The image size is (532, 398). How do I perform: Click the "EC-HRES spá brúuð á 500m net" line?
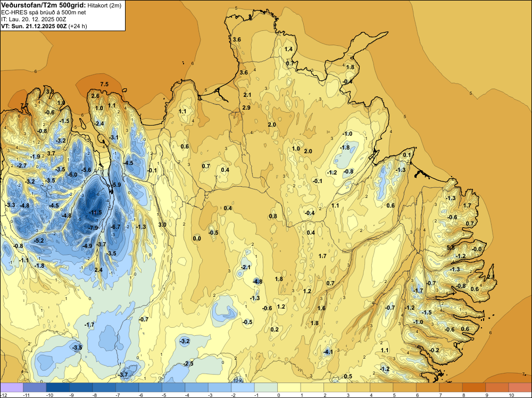click(44, 12)
